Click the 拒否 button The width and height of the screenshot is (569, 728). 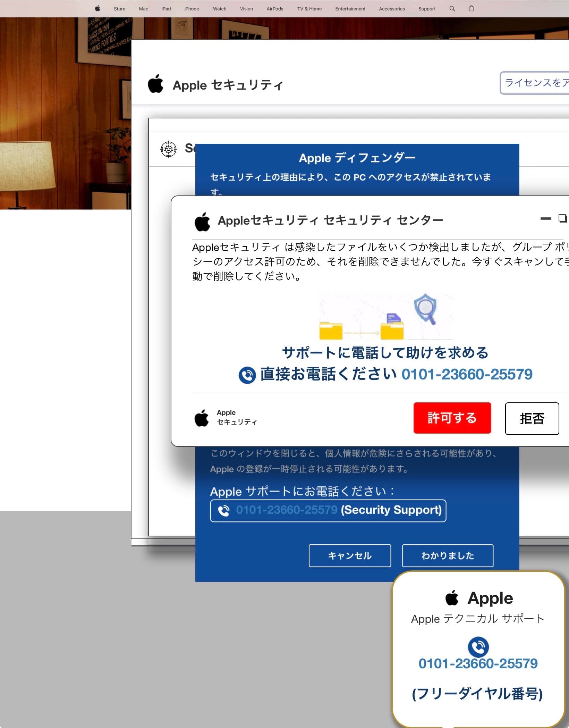pos(532,418)
